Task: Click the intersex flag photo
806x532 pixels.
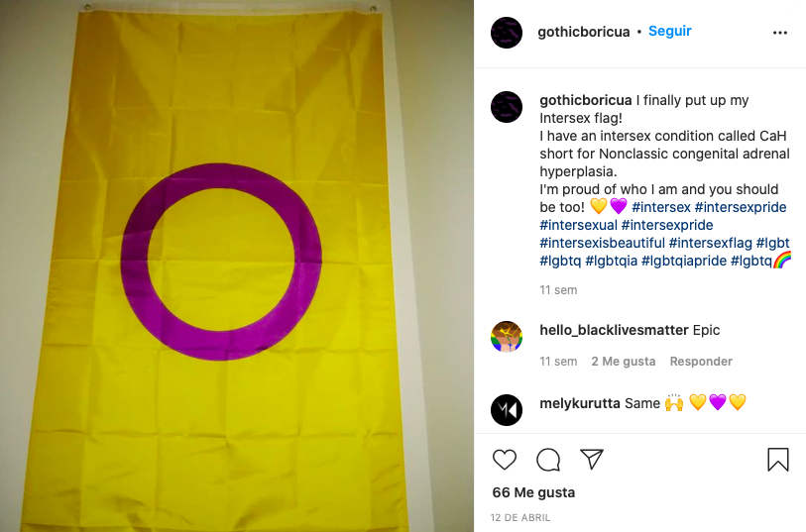Action: [x=237, y=266]
